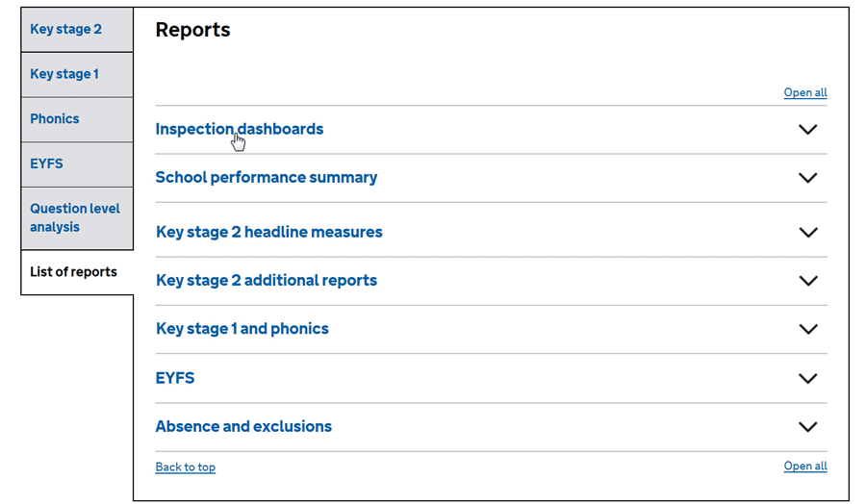
Task: Open the EYFS tab in sidebar
Action: tap(77, 164)
